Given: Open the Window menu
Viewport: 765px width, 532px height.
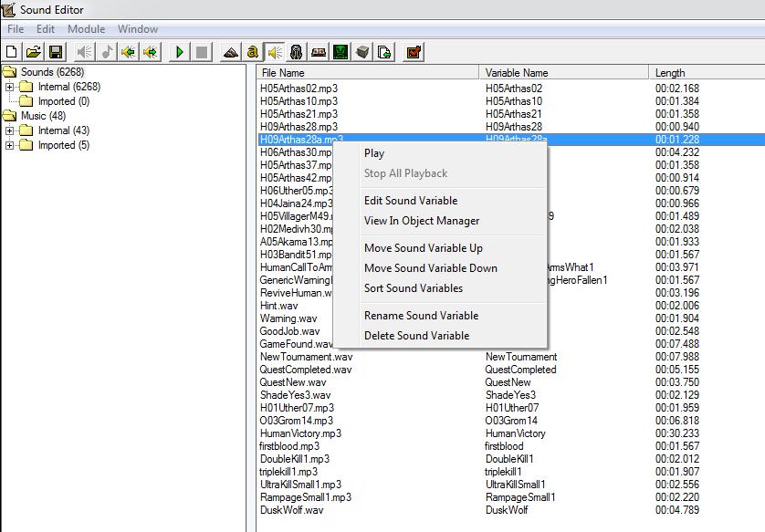Looking at the screenshot, I should (138, 29).
